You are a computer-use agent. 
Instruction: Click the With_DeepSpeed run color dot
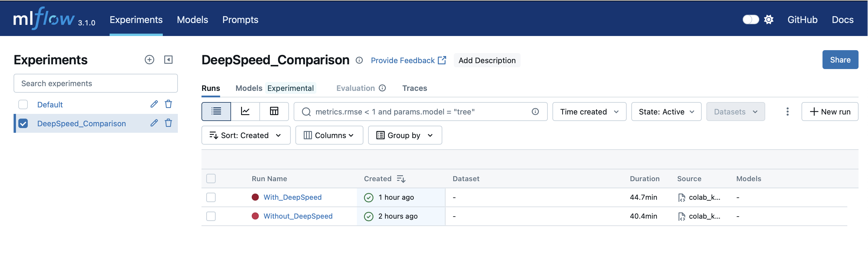coord(255,197)
